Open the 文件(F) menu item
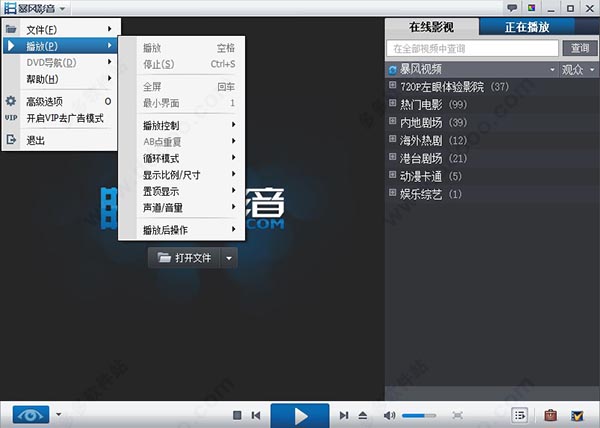This screenshot has width=600, height=428. pos(61,29)
